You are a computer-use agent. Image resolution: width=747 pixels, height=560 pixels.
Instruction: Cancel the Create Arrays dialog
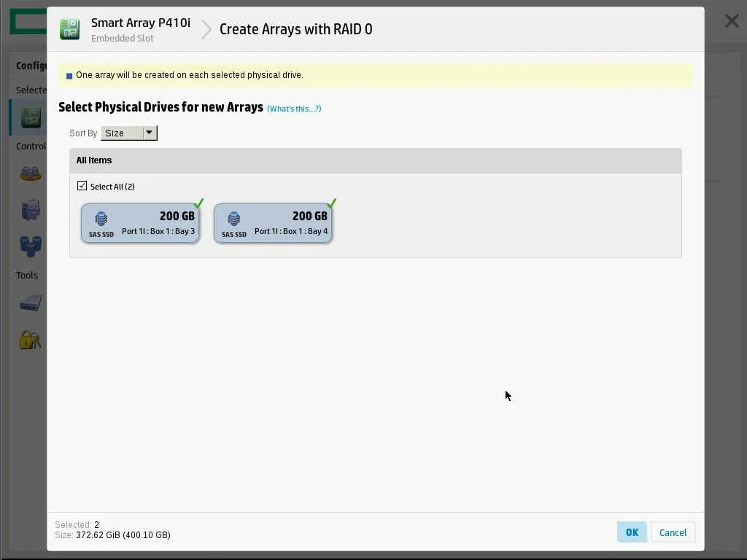673,532
